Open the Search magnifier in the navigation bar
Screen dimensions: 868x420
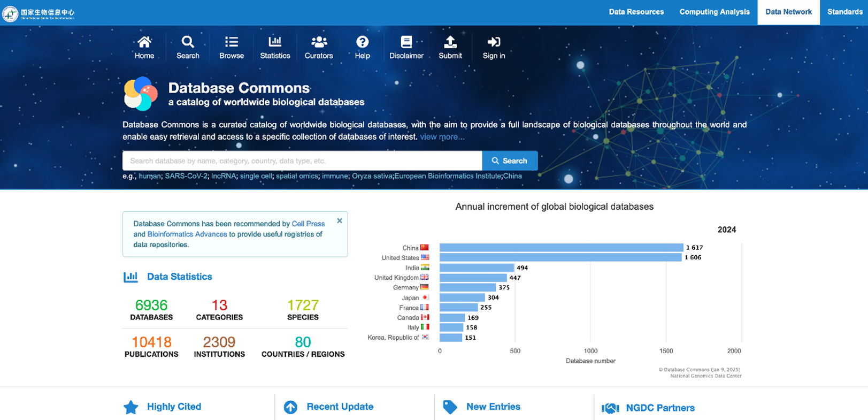(x=188, y=42)
